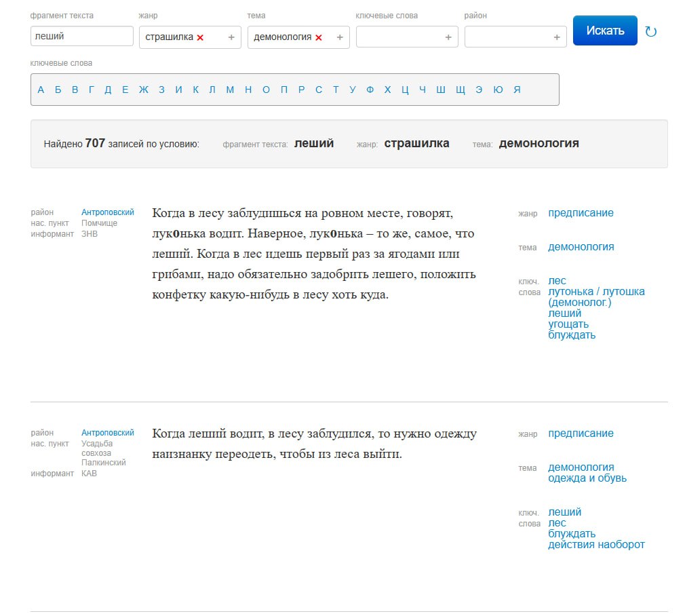
Task: Select letter В in keyword alphabet
Action: (75, 90)
